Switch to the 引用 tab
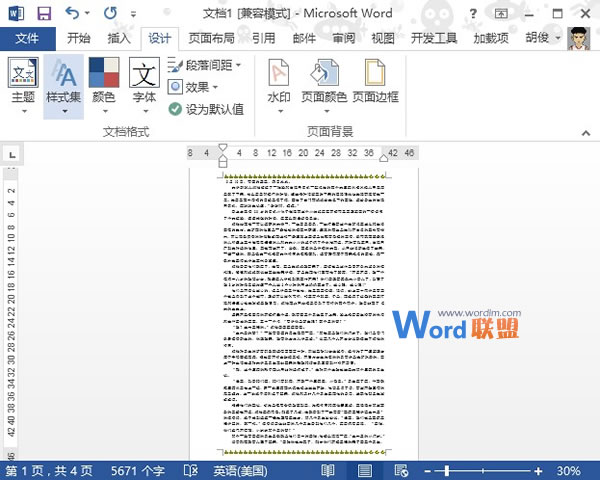600x480 pixels. point(264,38)
